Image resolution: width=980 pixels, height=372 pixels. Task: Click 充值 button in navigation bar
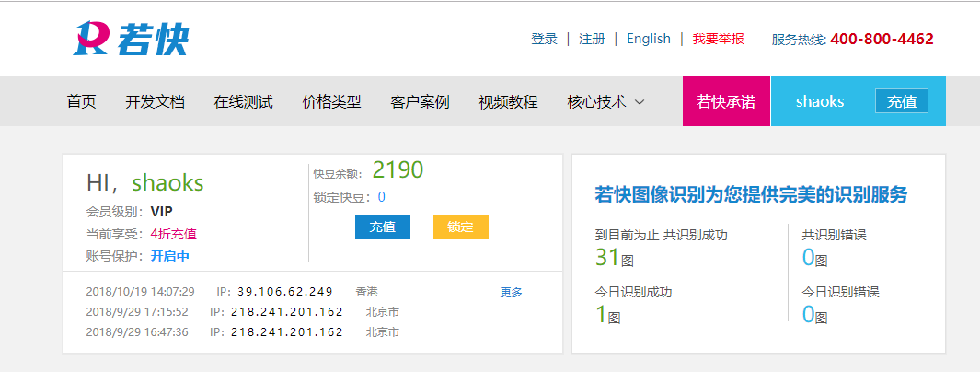[901, 101]
